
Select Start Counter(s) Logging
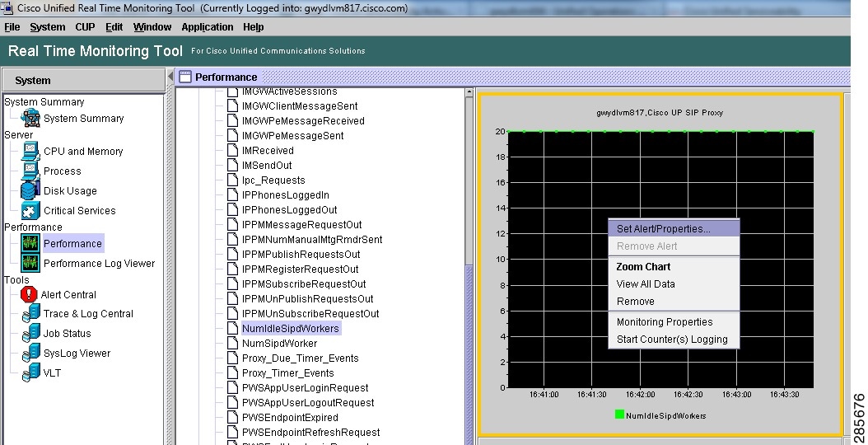tap(674, 340)
